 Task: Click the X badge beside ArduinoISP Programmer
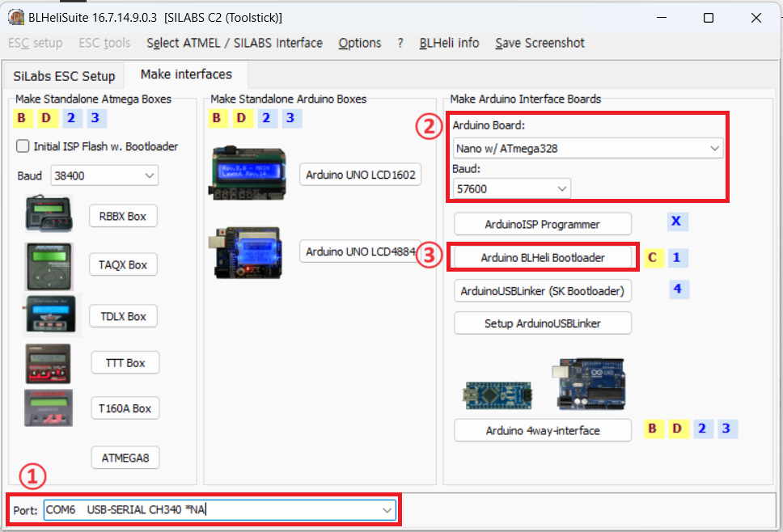point(677,222)
